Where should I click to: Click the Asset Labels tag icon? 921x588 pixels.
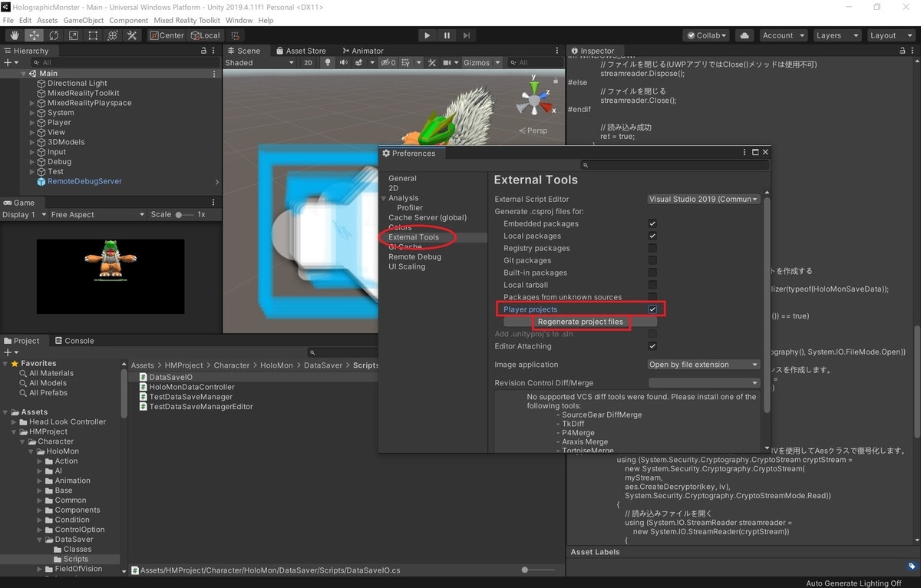click(912, 567)
